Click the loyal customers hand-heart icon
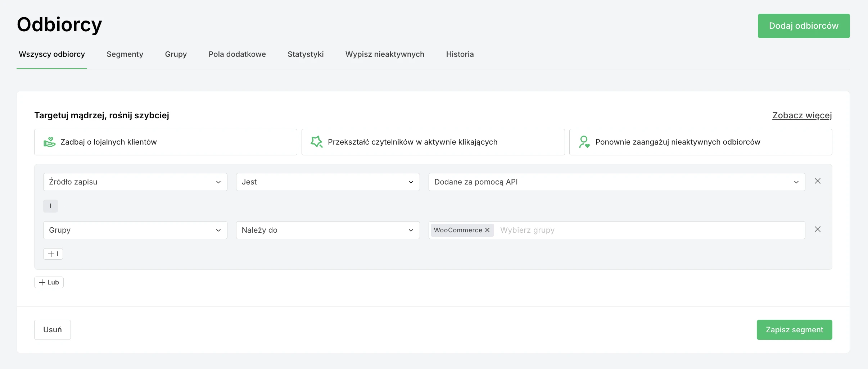The image size is (868, 369). pyautogui.click(x=50, y=142)
